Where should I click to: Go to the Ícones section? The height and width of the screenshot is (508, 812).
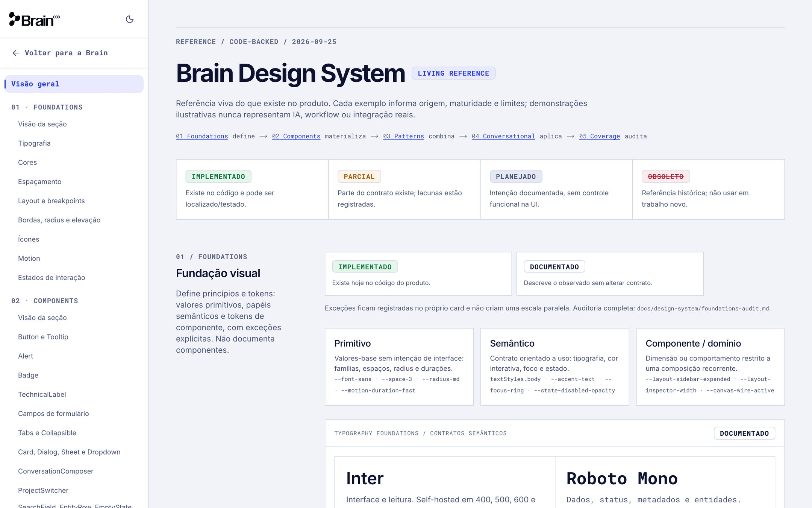(29, 239)
